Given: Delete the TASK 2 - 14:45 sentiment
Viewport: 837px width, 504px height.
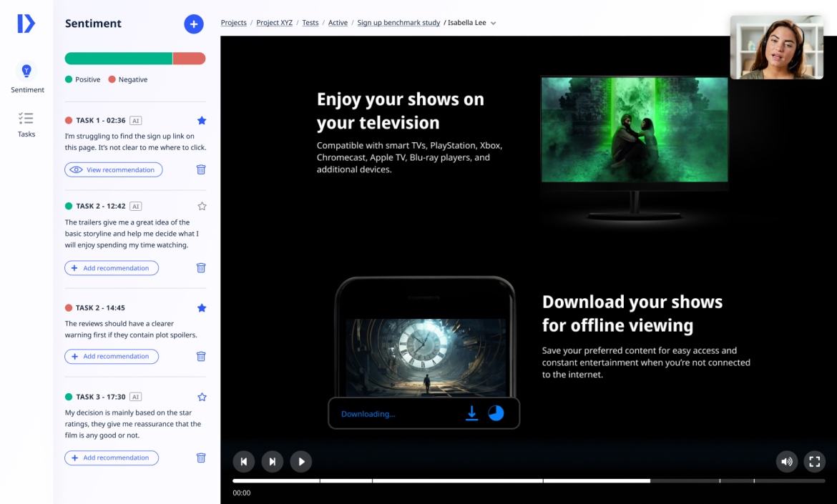Looking at the screenshot, I should (x=201, y=356).
